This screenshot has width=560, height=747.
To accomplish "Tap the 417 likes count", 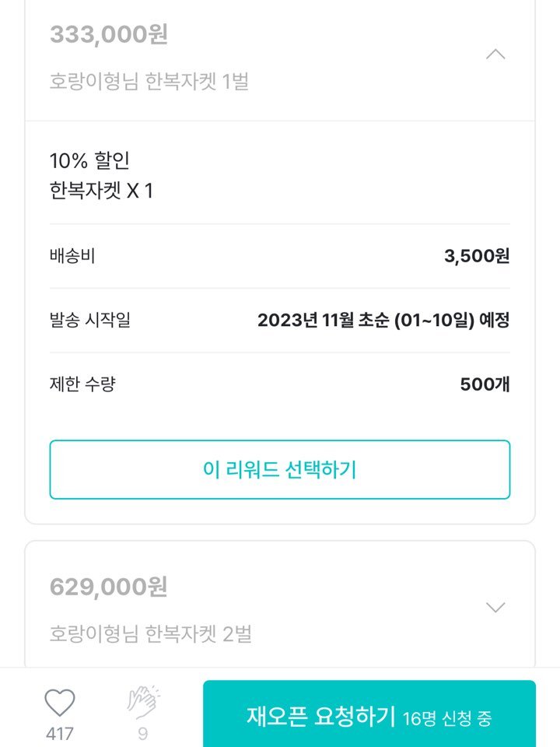I will pyautogui.click(x=60, y=734).
